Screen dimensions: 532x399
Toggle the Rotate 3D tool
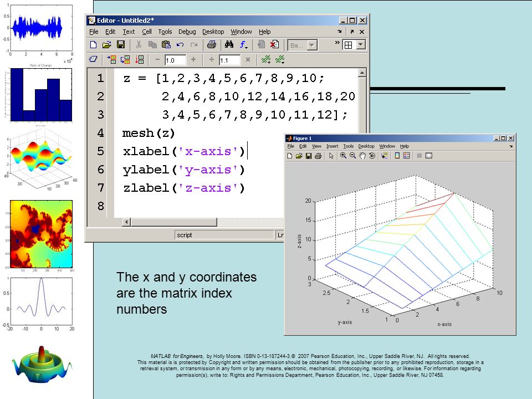(372, 156)
